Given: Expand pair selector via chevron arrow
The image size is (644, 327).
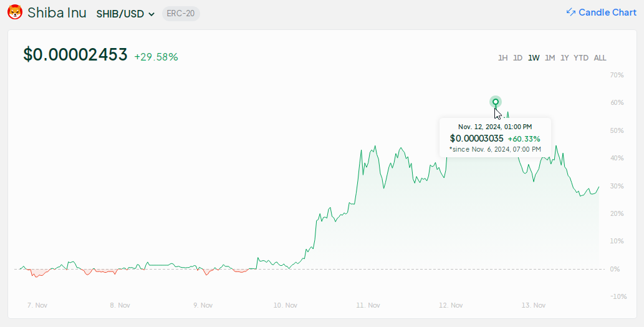Looking at the screenshot, I should tap(151, 14).
